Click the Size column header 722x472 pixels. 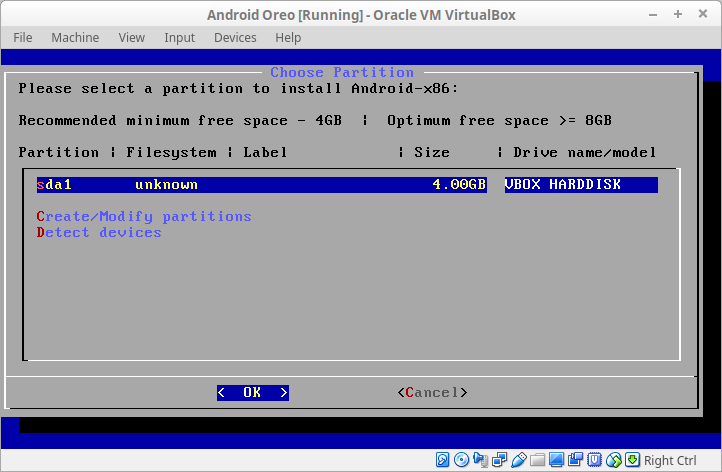click(432, 152)
